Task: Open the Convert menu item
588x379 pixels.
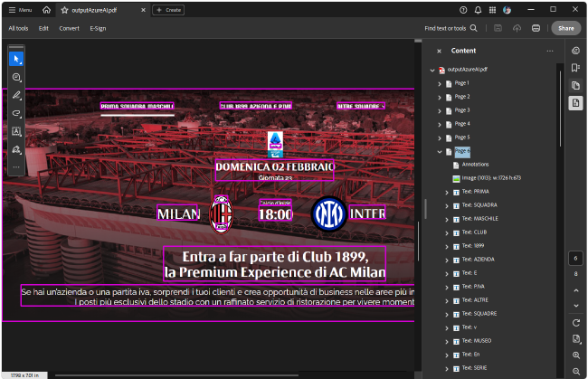Action: click(69, 28)
